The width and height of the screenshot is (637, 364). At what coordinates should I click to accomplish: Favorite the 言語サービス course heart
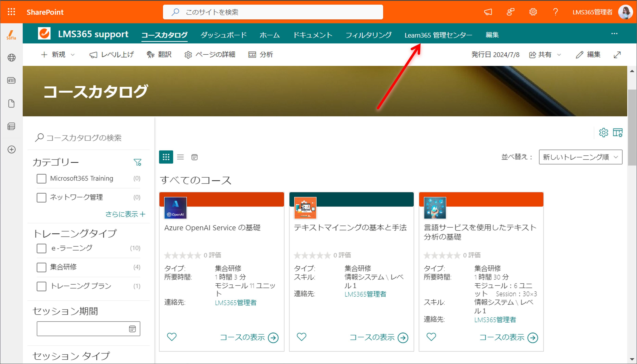pos(431,337)
